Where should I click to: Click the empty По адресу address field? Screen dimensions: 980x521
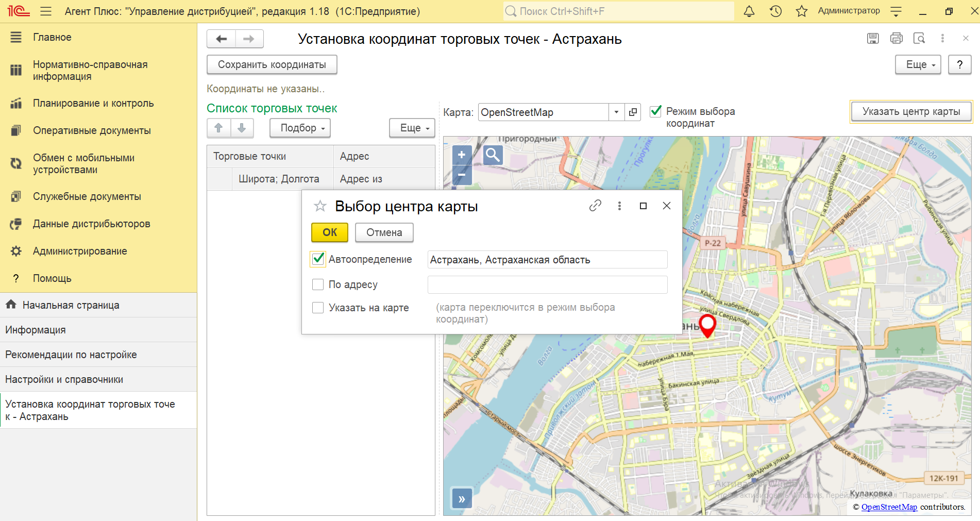click(x=547, y=284)
